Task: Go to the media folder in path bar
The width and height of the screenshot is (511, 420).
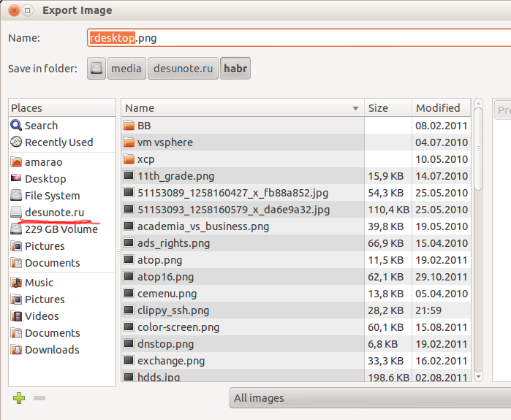Action: click(126, 69)
